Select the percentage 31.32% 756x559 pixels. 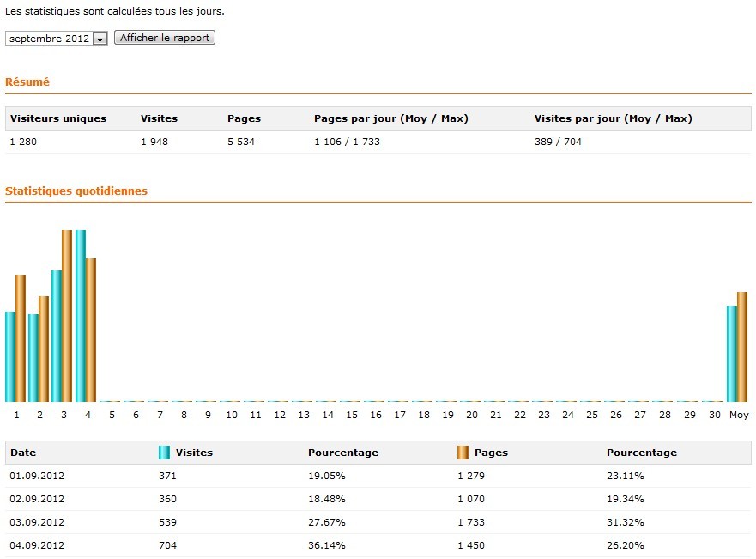click(626, 522)
